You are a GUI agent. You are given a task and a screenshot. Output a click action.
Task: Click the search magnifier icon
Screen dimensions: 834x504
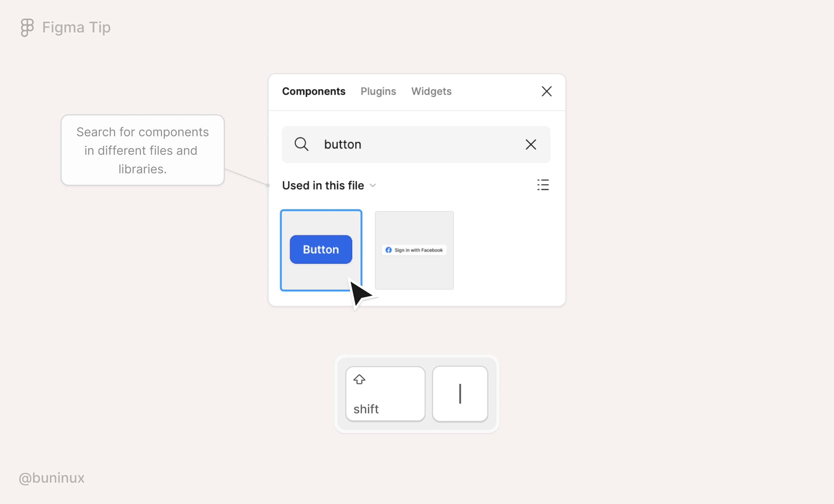(x=301, y=144)
